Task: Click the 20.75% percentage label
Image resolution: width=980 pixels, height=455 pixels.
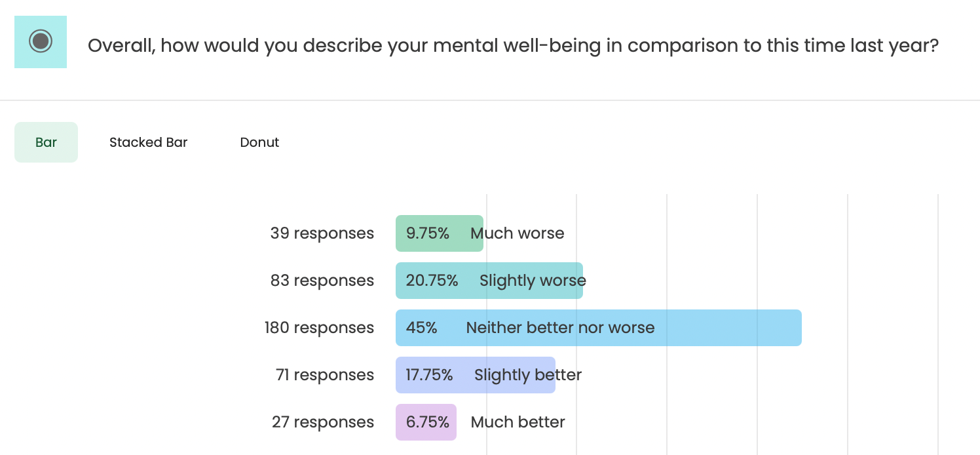Action: (432, 281)
